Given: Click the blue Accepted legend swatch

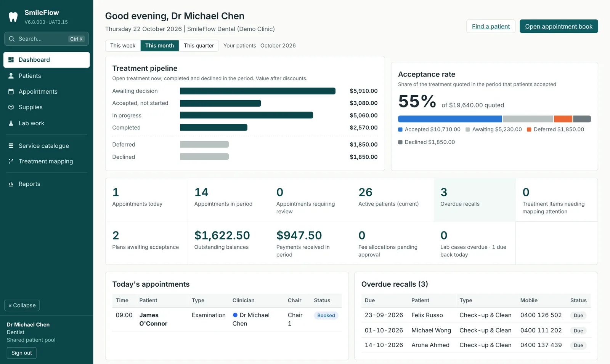Looking at the screenshot, I should point(400,129).
